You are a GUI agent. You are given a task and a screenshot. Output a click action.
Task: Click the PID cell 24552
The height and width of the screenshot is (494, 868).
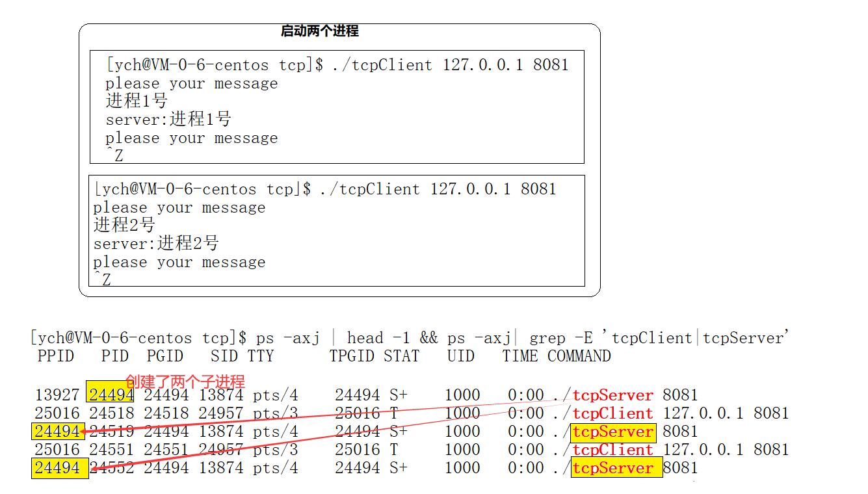[x=112, y=468]
